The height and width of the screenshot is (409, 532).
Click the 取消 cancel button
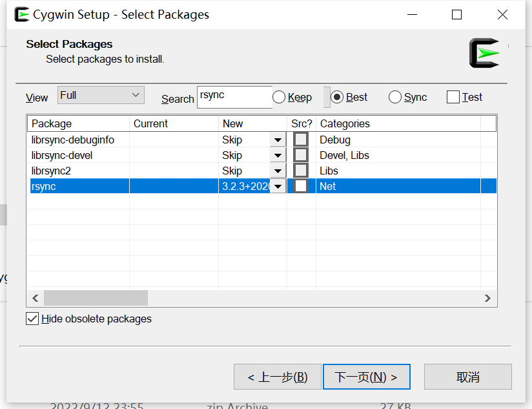468,377
